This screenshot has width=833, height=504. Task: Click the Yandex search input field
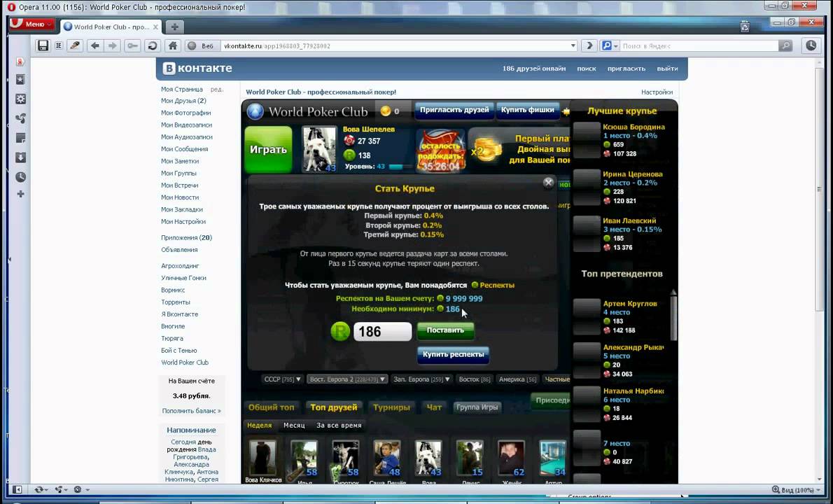pyautogui.click(x=699, y=45)
